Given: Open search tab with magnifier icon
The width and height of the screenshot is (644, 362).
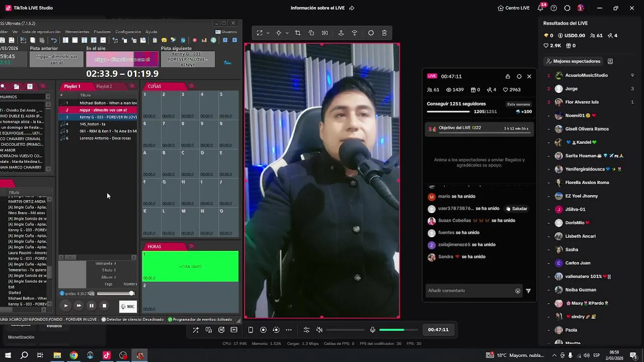Looking at the screenshot, I should point(4,86).
